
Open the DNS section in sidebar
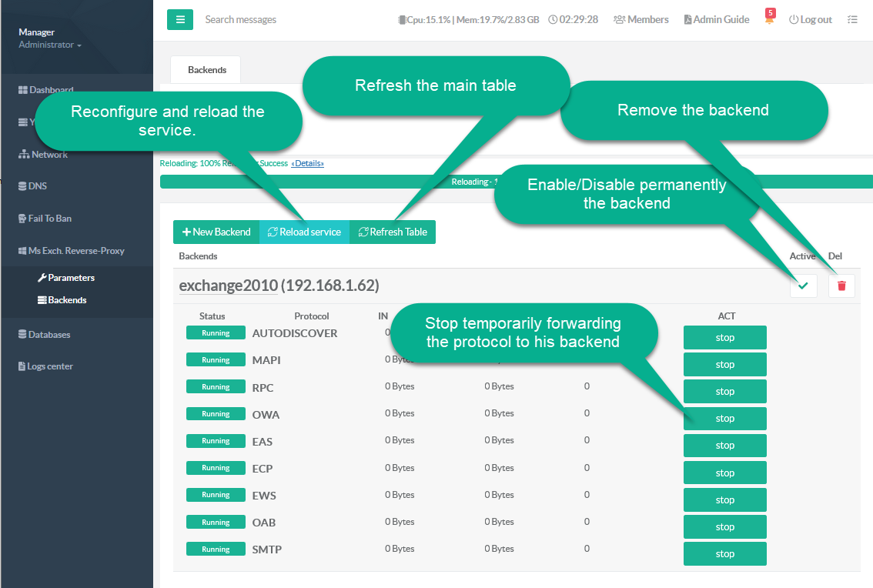[x=37, y=186]
